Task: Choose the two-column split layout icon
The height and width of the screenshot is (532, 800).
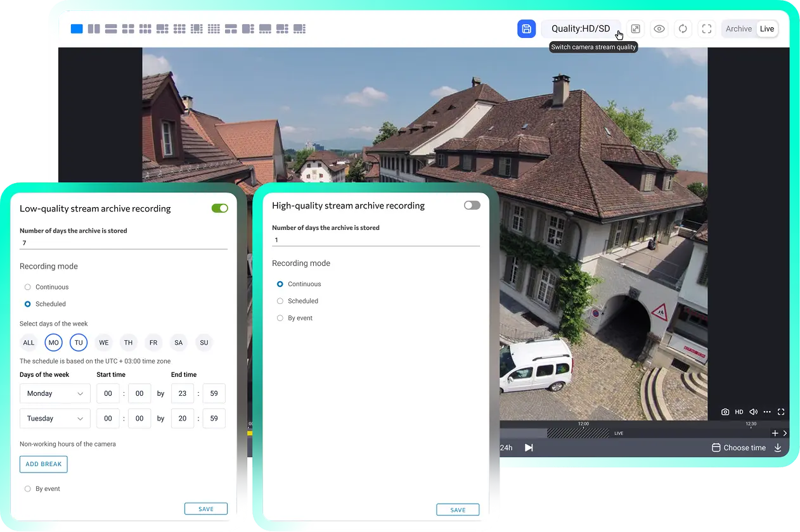Action: tap(94, 29)
